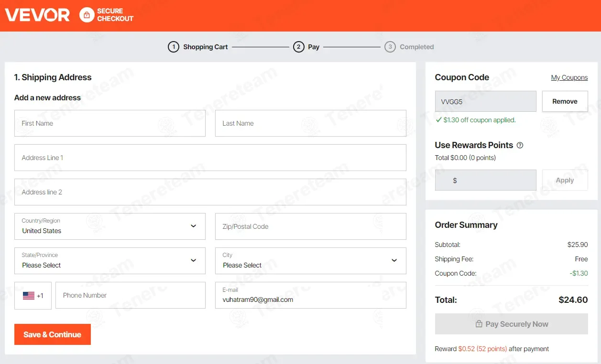Click the Use Rewards Points heading
The height and width of the screenshot is (364, 601).
[474, 145]
